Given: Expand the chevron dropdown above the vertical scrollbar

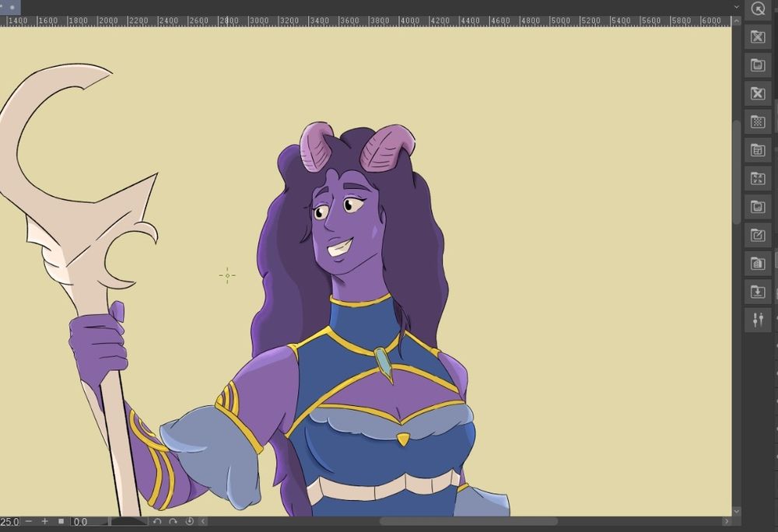Looking at the screenshot, I should [736, 7].
